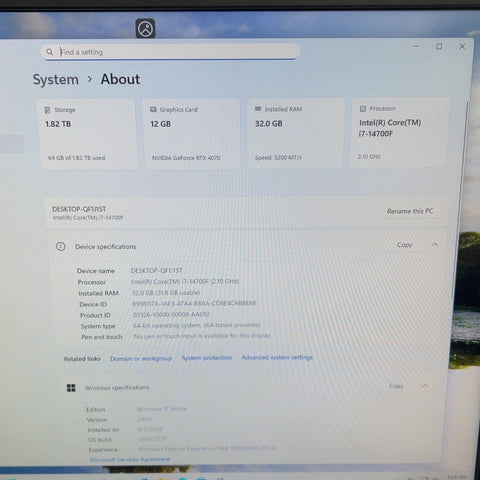Open the Storage card
Viewport: 480px width, 480px height.
coord(87,134)
